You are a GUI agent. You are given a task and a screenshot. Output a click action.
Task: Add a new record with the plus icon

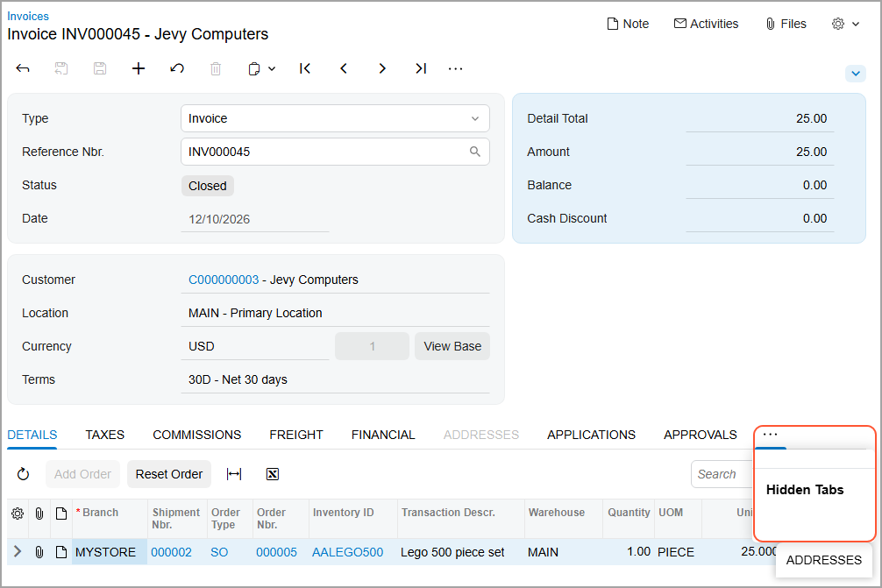[x=139, y=68]
